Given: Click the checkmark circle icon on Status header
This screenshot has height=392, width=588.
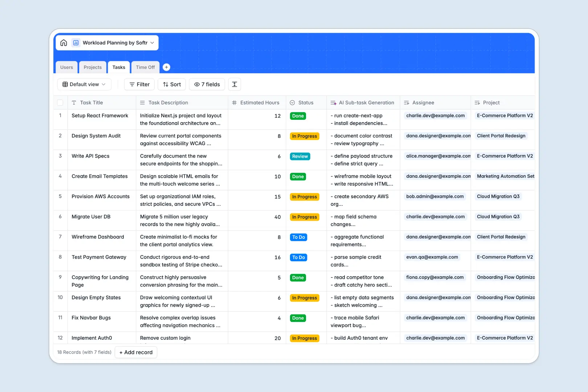Looking at the screenshot, I should [x=292, y=102].
